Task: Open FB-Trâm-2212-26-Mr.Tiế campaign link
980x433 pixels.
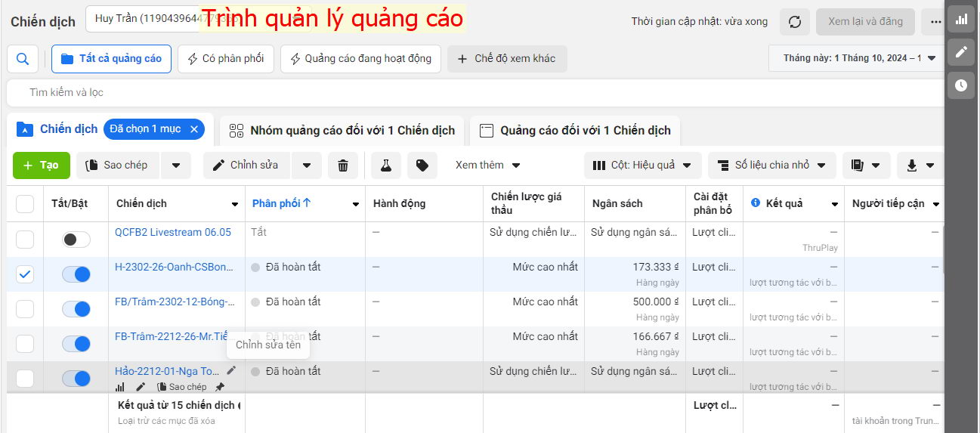Action: point(172,336)
